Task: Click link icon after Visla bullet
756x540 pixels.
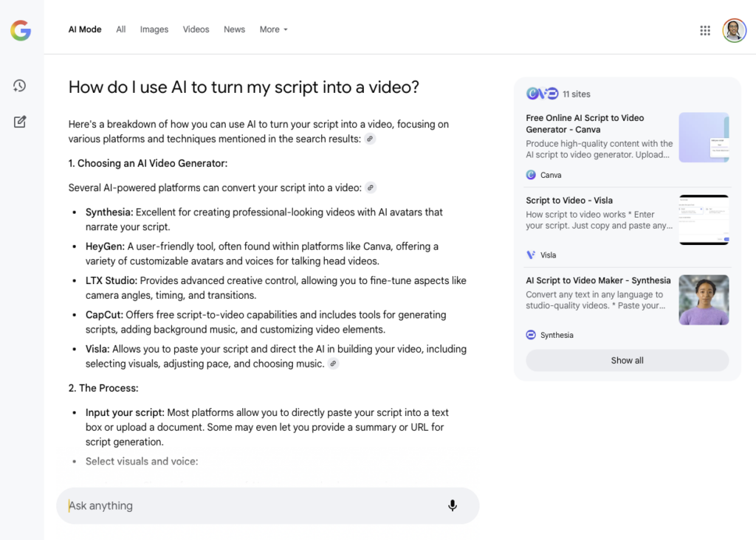Action: click(x=333, y=364)
